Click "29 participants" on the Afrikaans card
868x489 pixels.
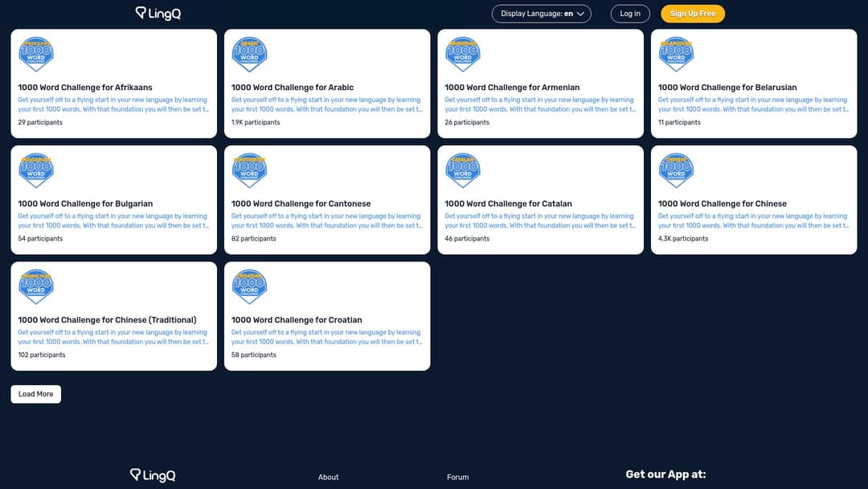[40, 122]
